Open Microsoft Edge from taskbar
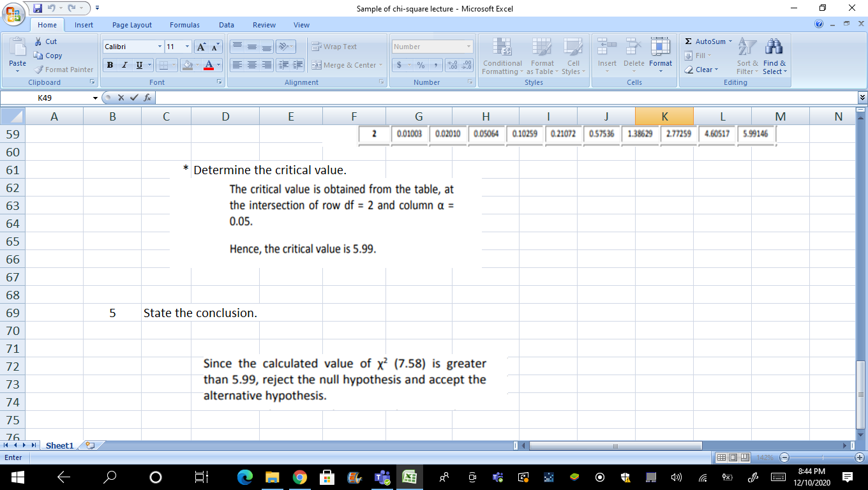Viewport: 868px width, 490px height. [245, 477]
